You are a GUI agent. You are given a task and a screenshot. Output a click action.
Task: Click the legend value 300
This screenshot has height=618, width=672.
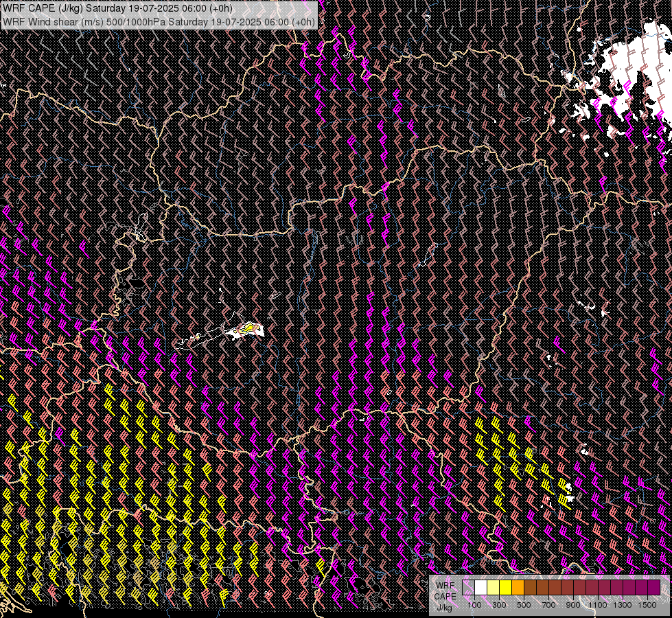[499, 605]
